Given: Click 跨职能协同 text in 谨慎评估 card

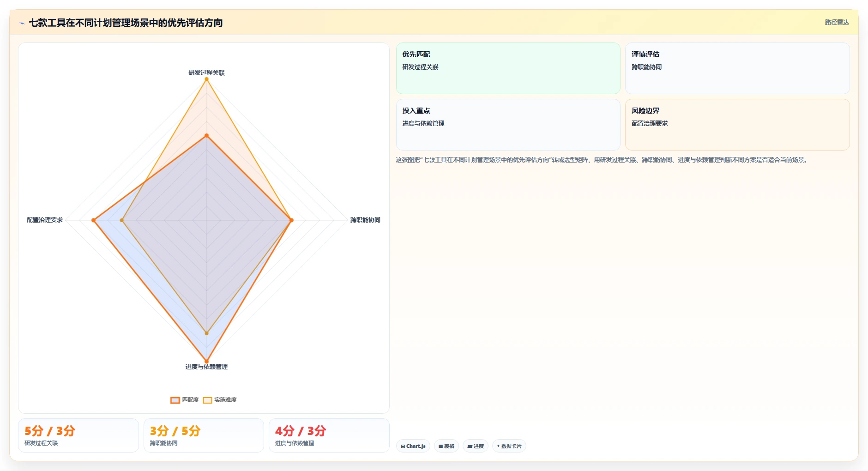Looking at the screenshot, I should point(646,67).
